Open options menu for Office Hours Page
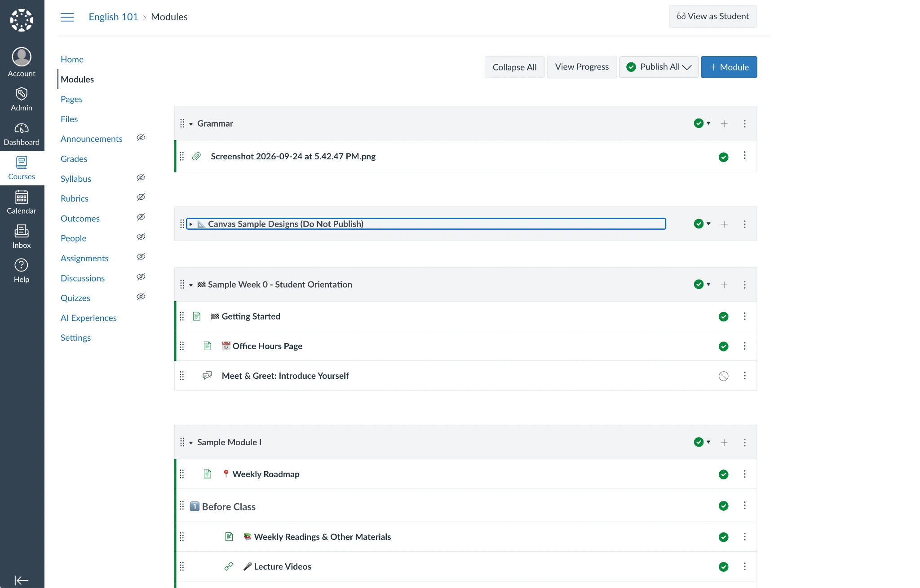 [745, 346]
